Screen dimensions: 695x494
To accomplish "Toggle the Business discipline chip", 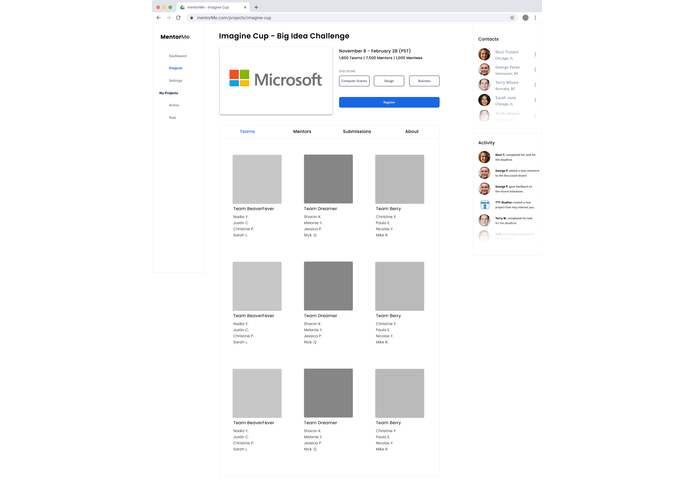I will [x=424, y=81].
